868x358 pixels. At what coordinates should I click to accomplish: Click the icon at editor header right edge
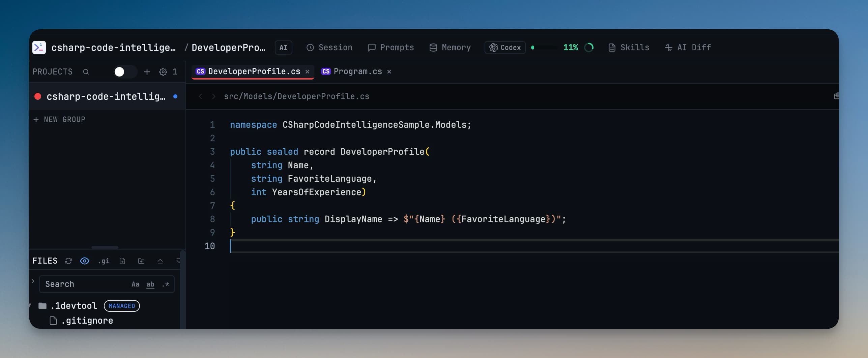[836, 96]
